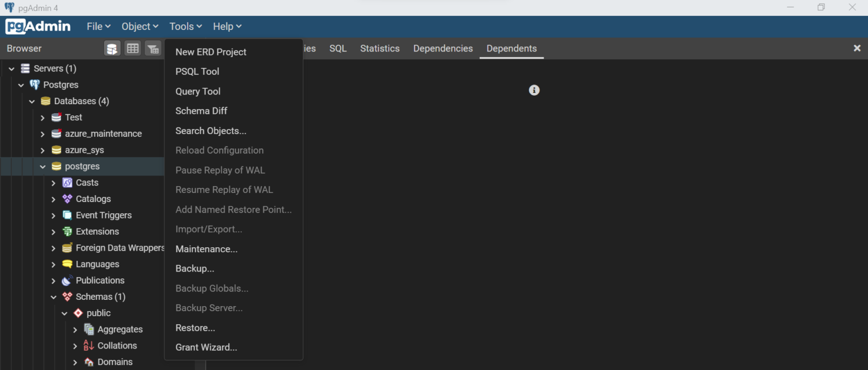Click the info icon in Dependents panel
868x370 pixels.
534,90
